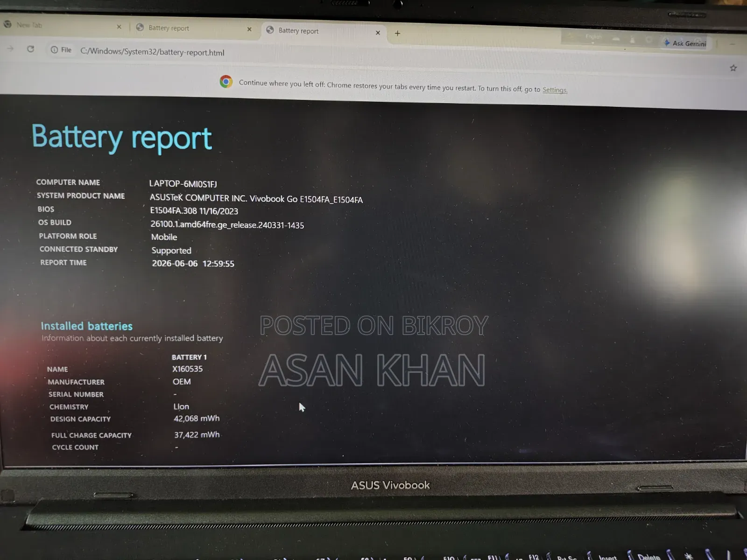Image resolution: width=747 pixels, height=560 pixels.
Task: Click the "MANUFACTURER" label
Action: [x=76, y=382]
